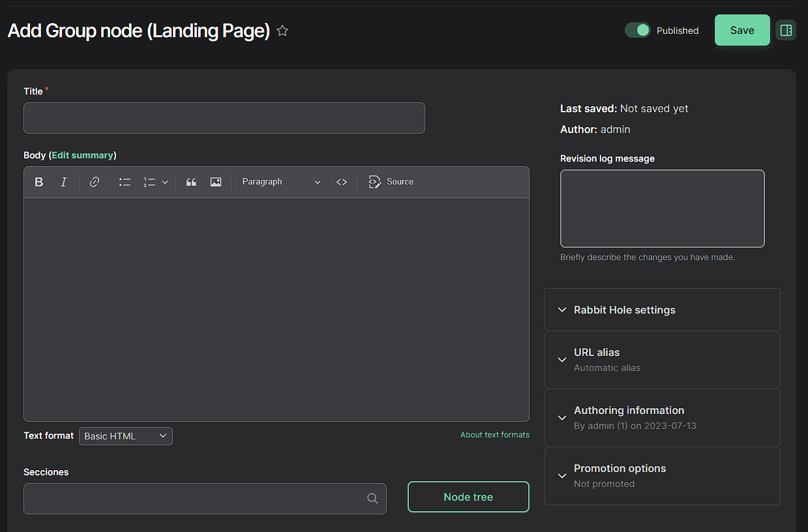Click the insert link icon

[x=95, y=182]
